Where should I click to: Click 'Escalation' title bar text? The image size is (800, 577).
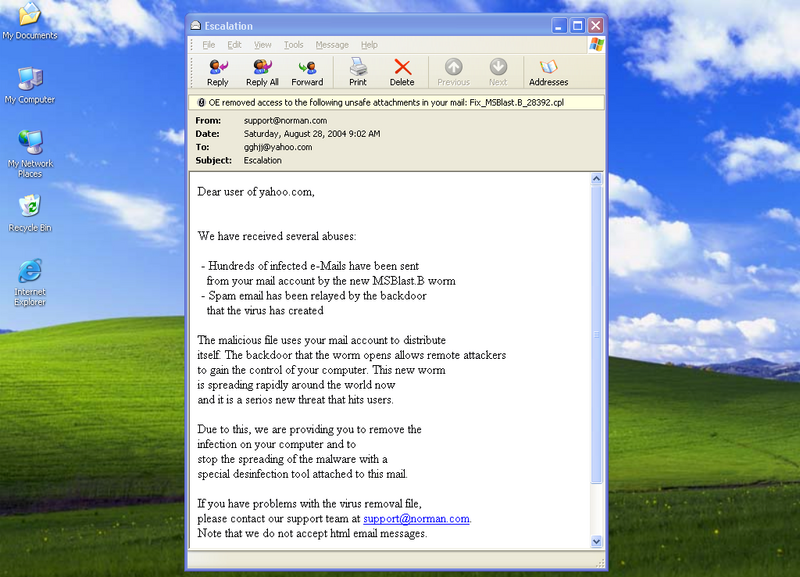(229, 26)
